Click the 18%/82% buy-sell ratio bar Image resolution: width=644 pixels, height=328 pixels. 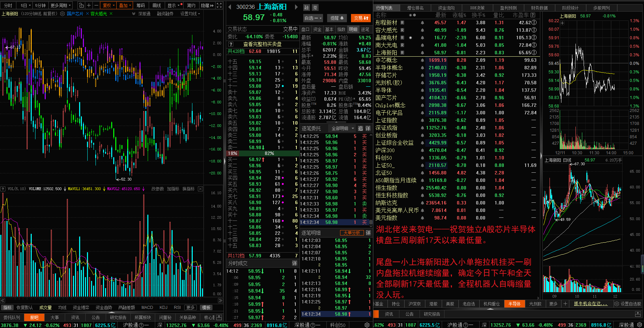(x=263, y=153)
